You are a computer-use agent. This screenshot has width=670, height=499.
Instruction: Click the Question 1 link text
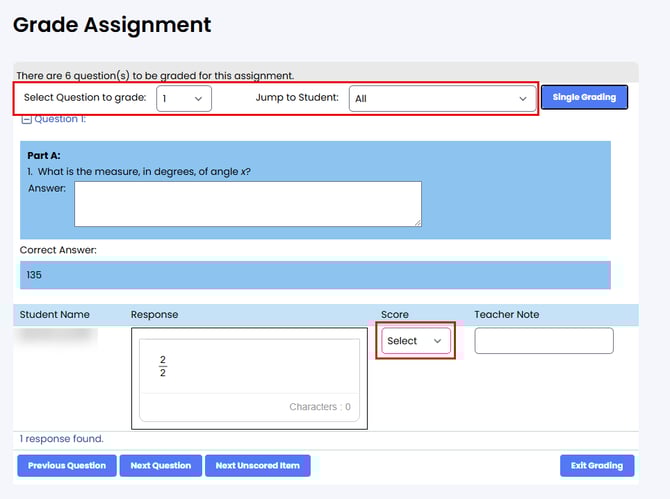point(60,119)
